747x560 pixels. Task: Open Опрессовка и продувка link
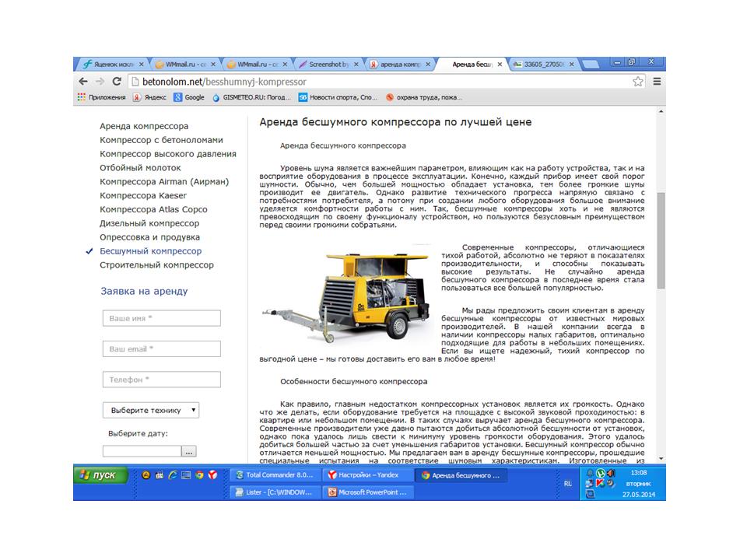tap(149, 237)
